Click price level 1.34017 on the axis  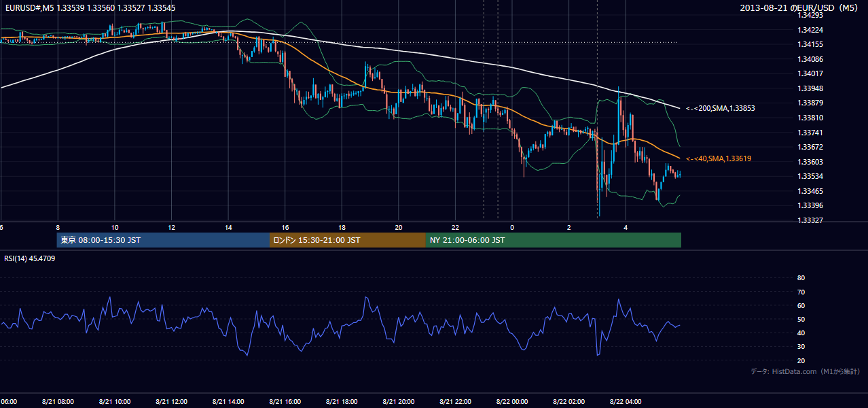[x=811, y=73]
